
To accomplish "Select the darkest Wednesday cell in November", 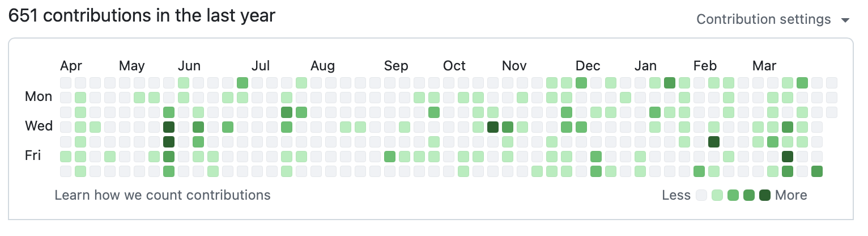I will (493, 127).
